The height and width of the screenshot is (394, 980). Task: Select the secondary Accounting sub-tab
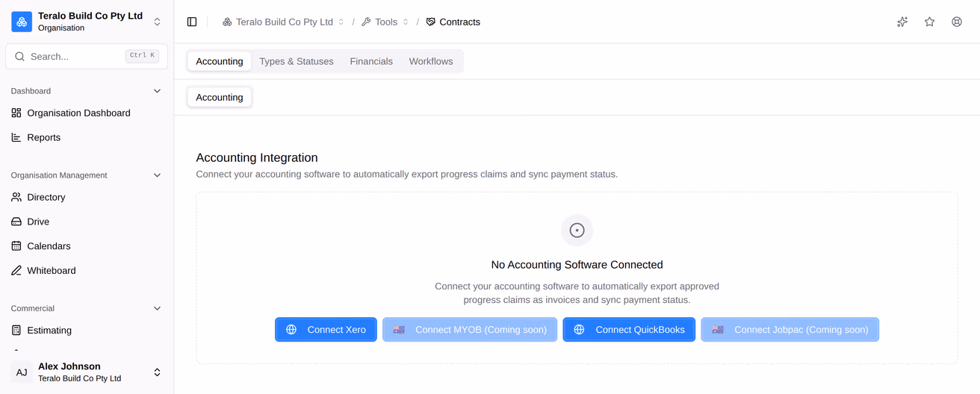[x=220, y=97]
